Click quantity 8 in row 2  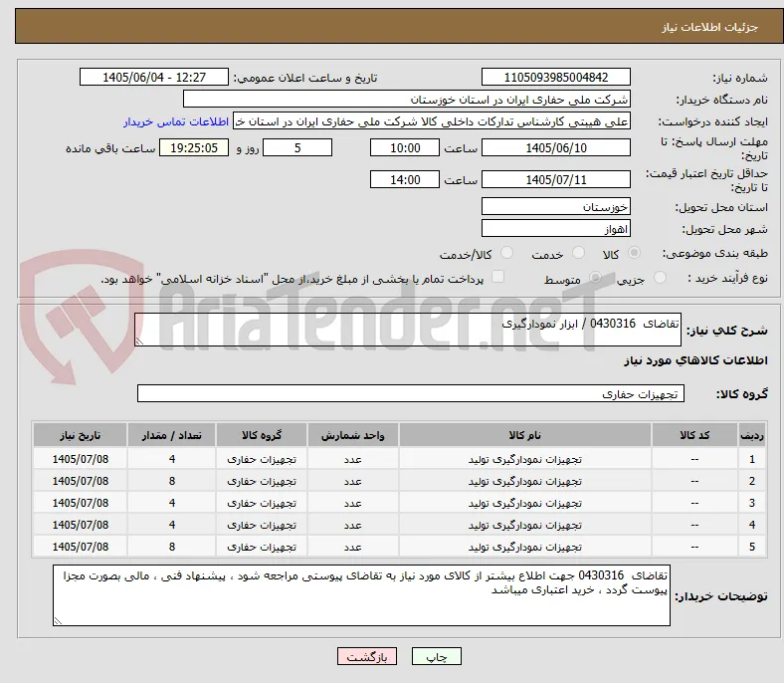[x=172, y=481]
